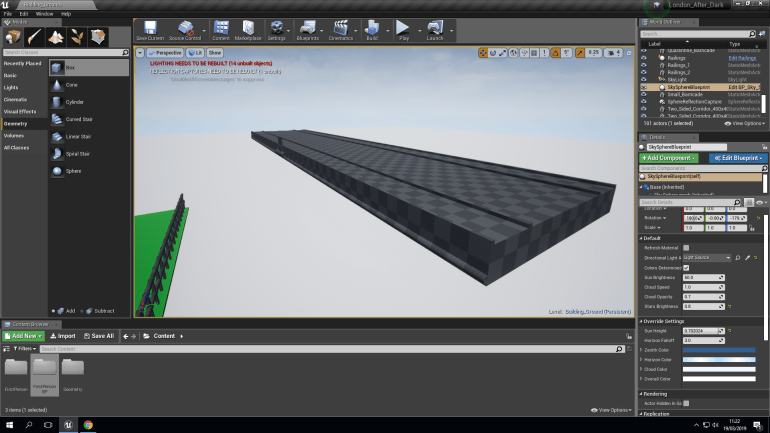Toggle rotation snapping triangle icon

555,53
